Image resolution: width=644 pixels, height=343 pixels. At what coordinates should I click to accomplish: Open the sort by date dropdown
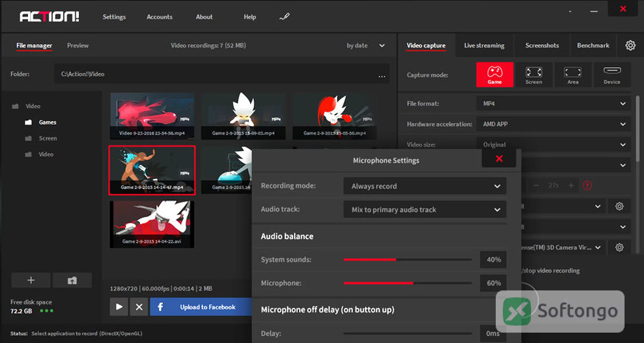(x=366, y=46)
